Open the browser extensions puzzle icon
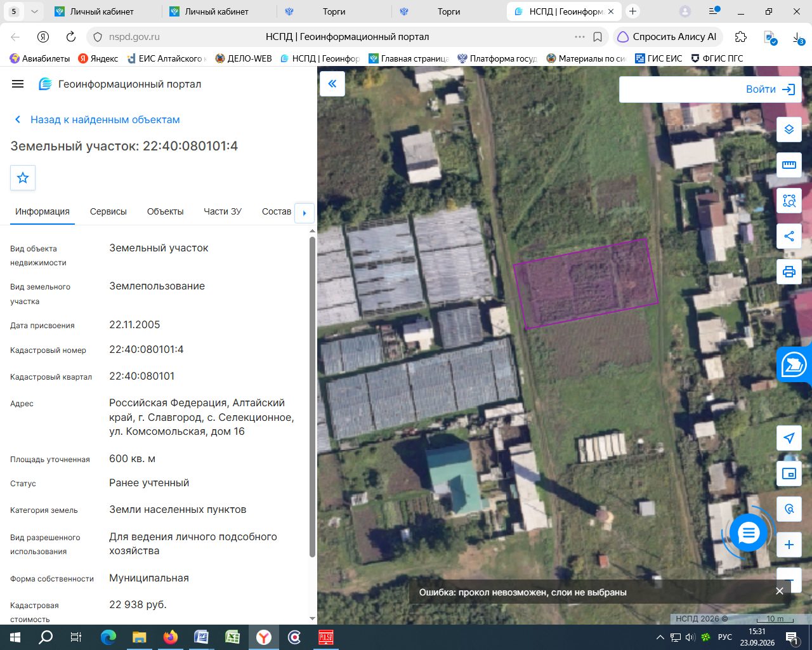Image resolution: width=812 pixels, height=650 pixels. pyautogui.click(x=740, y=37)
